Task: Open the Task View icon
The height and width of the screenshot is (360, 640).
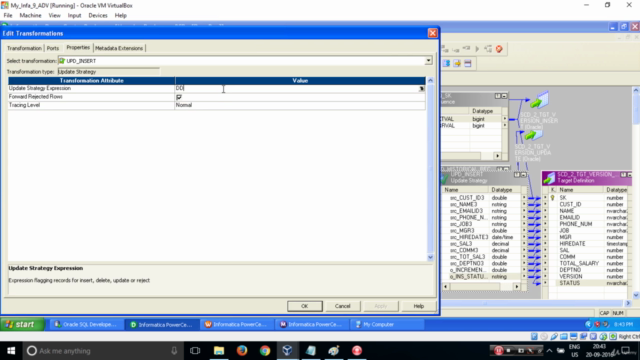Action: point(195,351)
